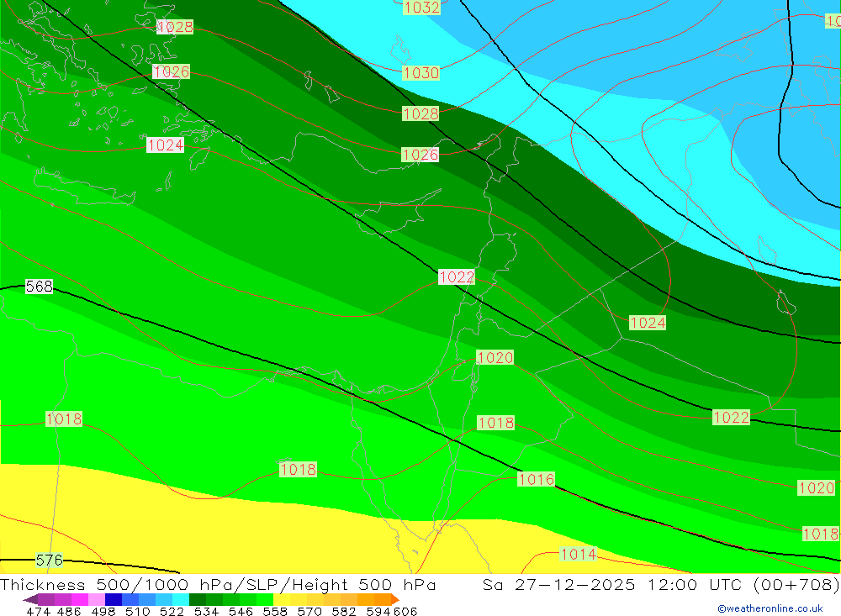Open the weatheronline.co.uk copyright link
The image size is (841, 616).
[x=770, y=608]
